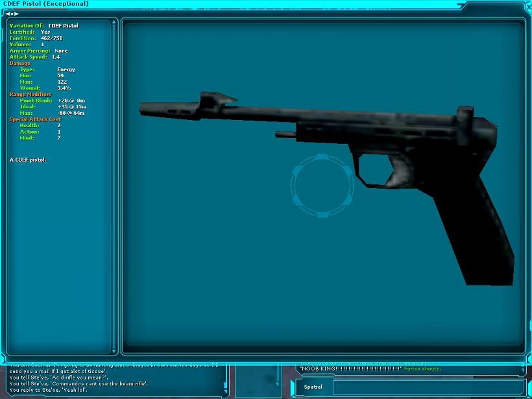532x399 pixels.
Task: Click the 'Variation Of:' label
Action: [x=27, y=26]
